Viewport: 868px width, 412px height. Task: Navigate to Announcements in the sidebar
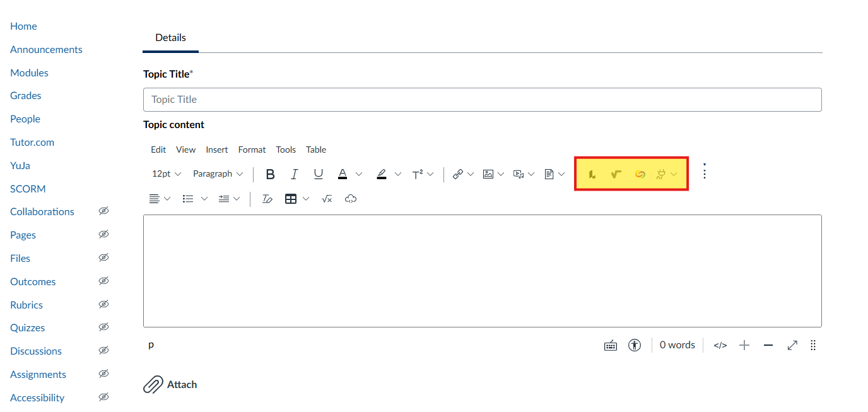pyautogui.click(x=46, y=49)
